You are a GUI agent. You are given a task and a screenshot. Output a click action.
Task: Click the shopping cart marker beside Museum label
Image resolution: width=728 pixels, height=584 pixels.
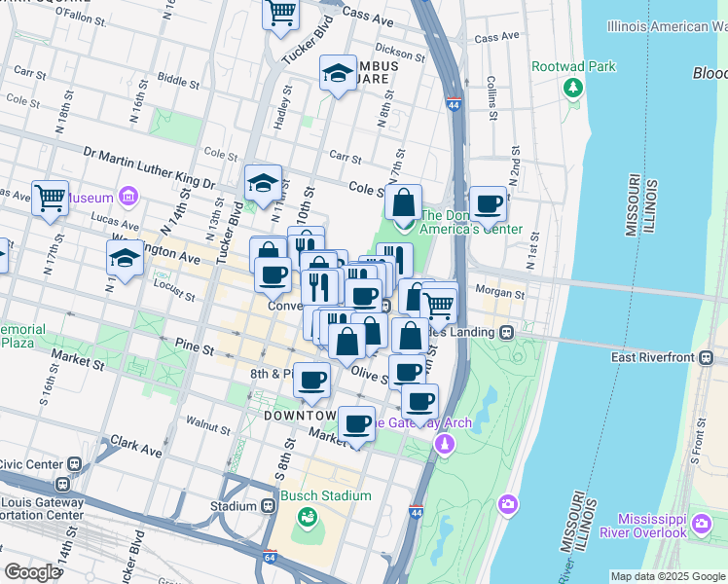(51, 201)
